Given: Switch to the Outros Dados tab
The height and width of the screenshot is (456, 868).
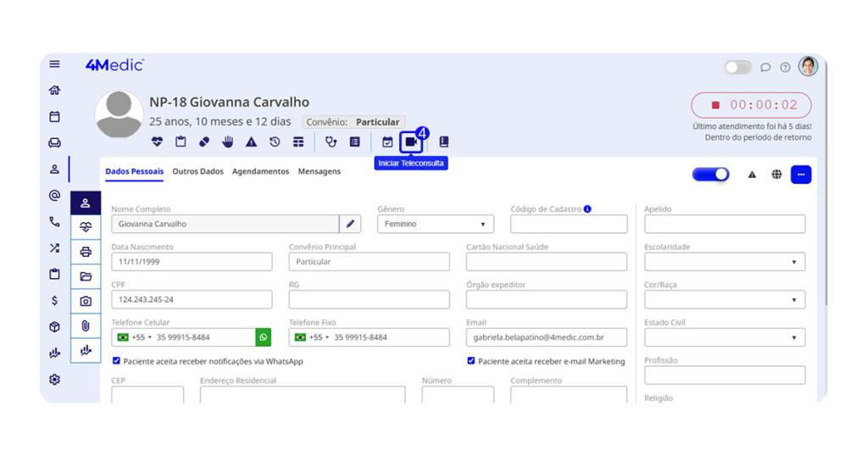Looking at the screenshot, I should (x=198, y=171).
